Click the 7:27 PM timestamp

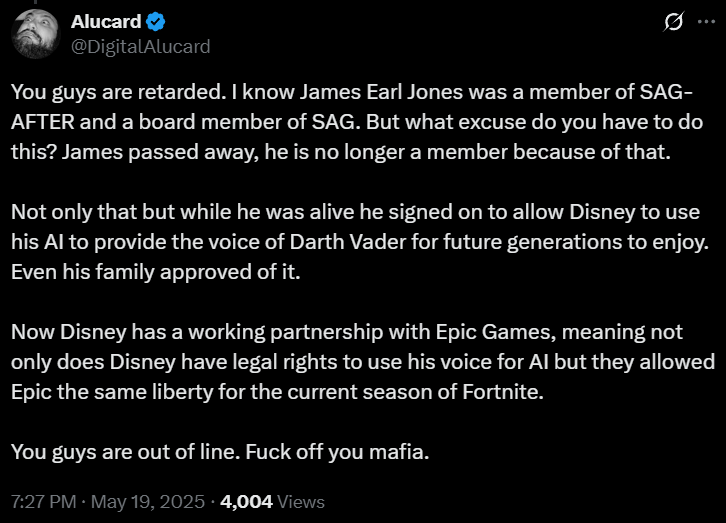tap(41, 501)
